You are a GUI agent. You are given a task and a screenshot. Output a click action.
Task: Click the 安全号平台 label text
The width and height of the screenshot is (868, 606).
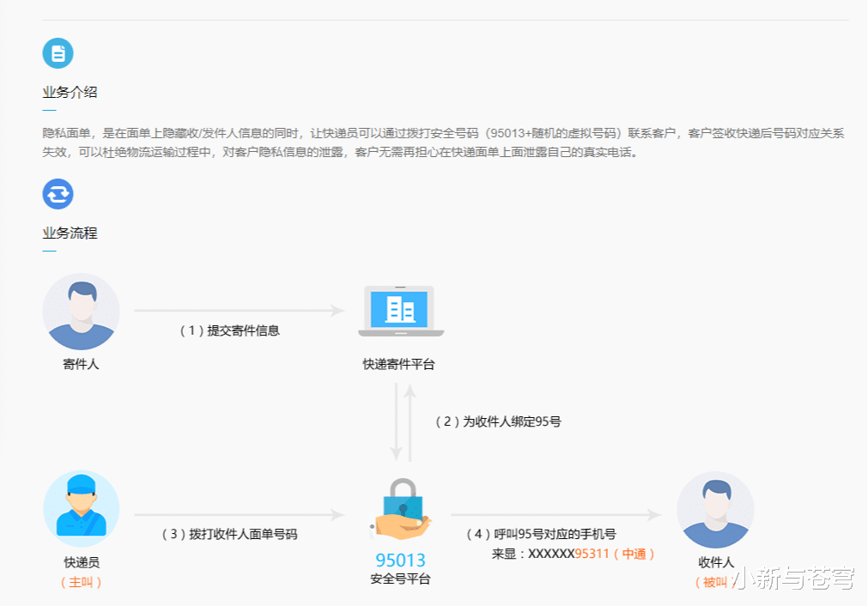[x=400, y=579]
